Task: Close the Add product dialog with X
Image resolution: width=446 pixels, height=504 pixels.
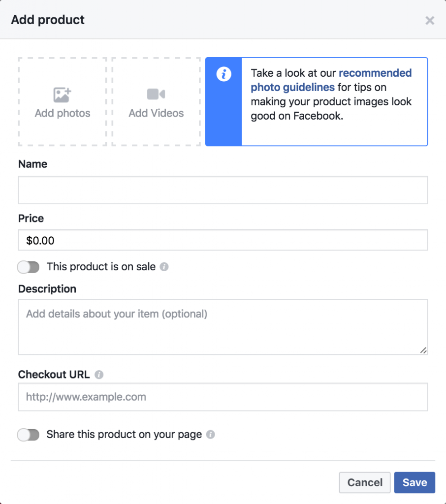Action: (430, 21)
